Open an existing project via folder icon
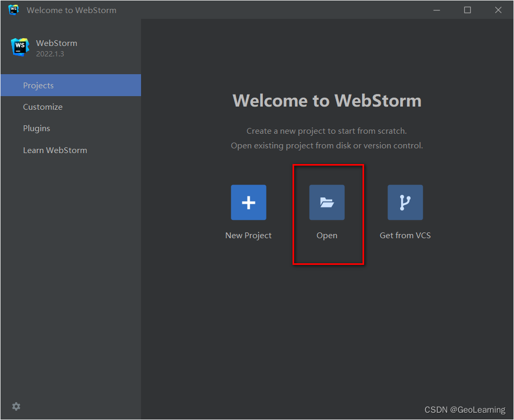514x420 pixels. (327, 202)
